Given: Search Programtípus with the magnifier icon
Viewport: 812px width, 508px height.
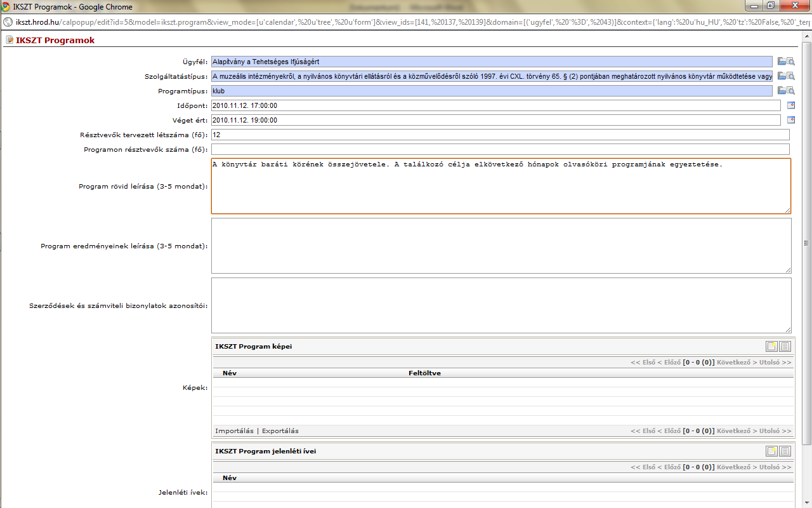Looking at the screenshot, I should coord(791,91).
